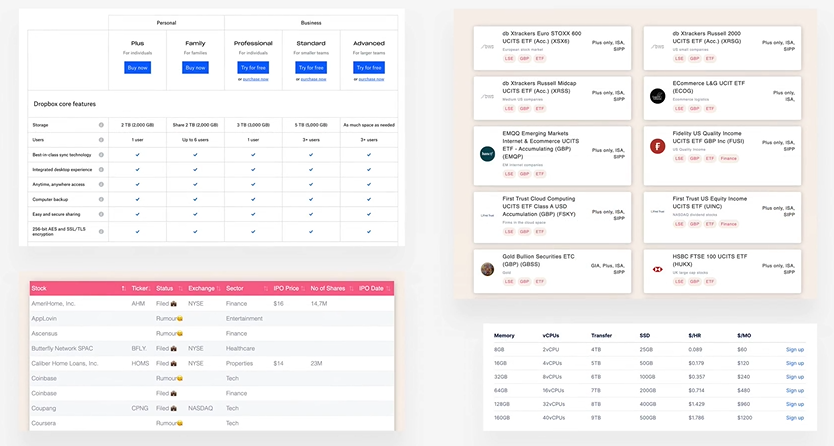Click the Finance tag on First Trust UINC card

[x=729, y=224]
